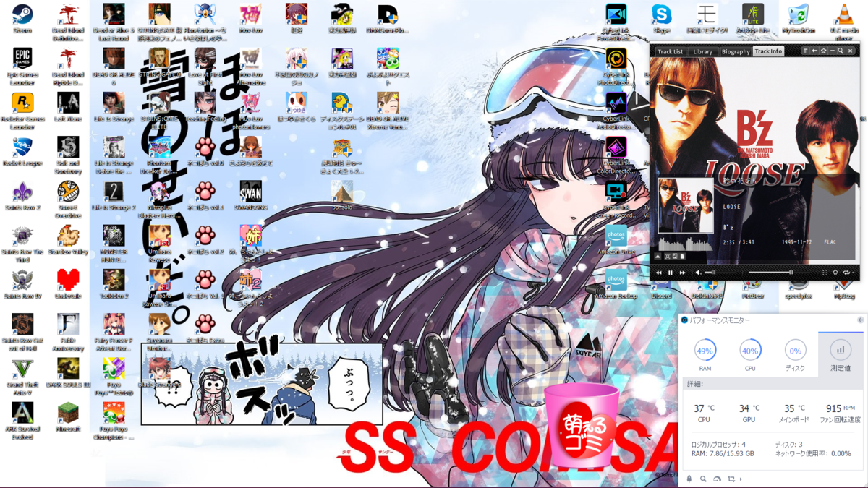Click the RAM: 7.86/15.93 GB text
The width and height of the screenshot is (868, 488).
pos(723,453)
